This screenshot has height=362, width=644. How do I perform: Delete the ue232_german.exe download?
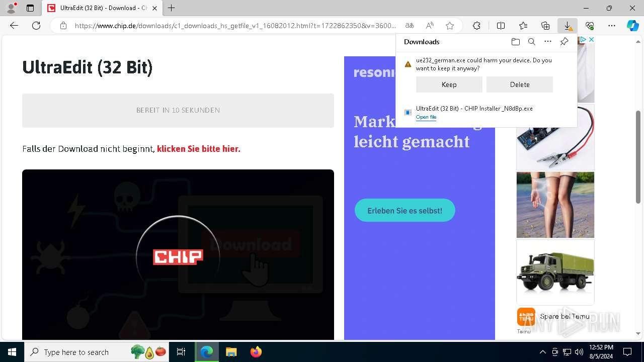click(x=520, y=84)
